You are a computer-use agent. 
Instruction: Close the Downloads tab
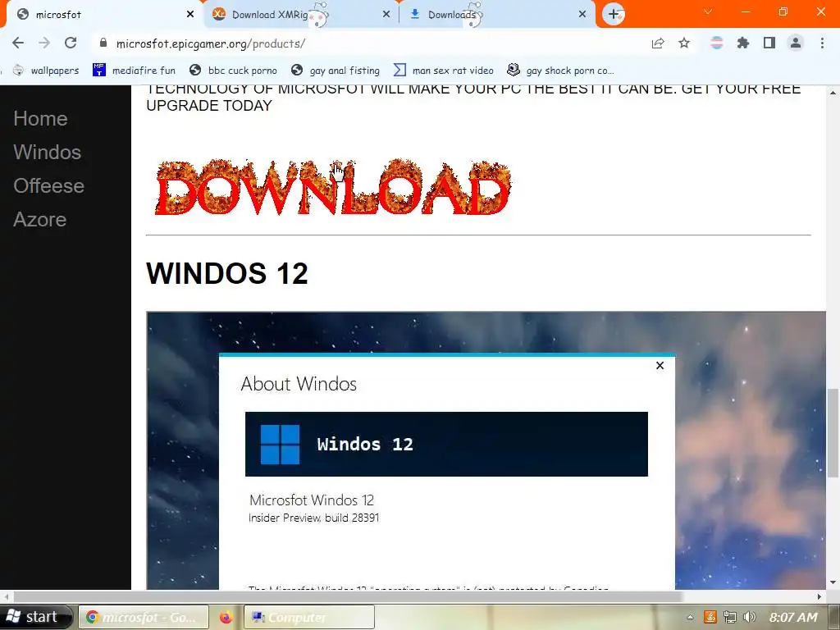click(x=582, y=15)
